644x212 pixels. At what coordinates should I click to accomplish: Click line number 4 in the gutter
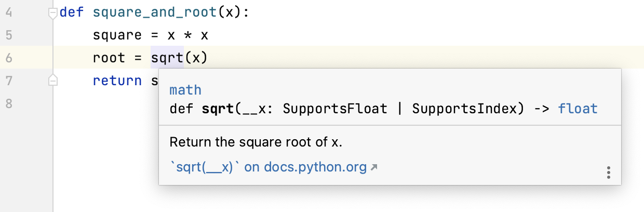pyautogui.click(x=9, y=12)
